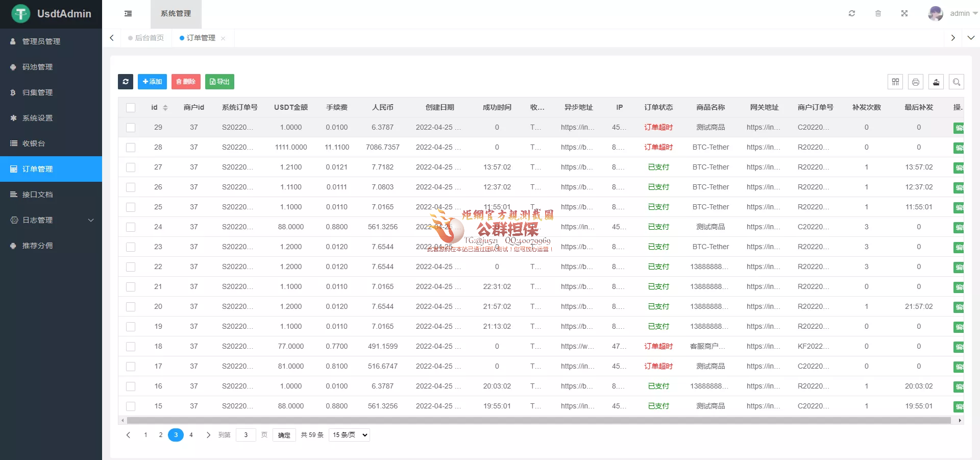Open the 15条/页 page size dropdown

pyautogui.click(x=349, y=435)
